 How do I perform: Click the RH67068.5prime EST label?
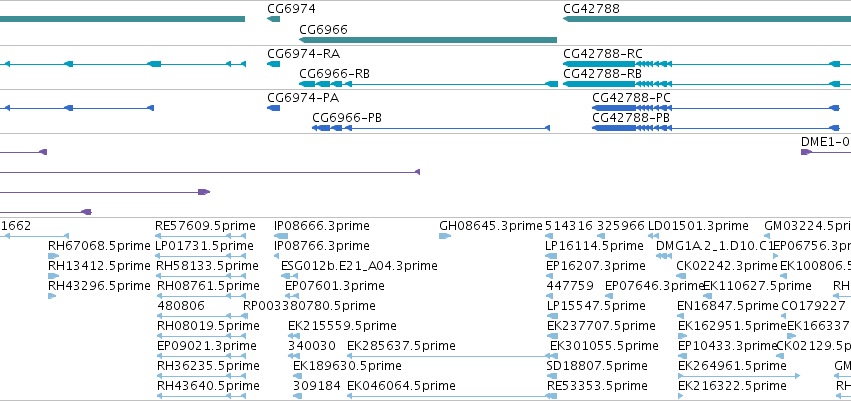tap(99, 246)
